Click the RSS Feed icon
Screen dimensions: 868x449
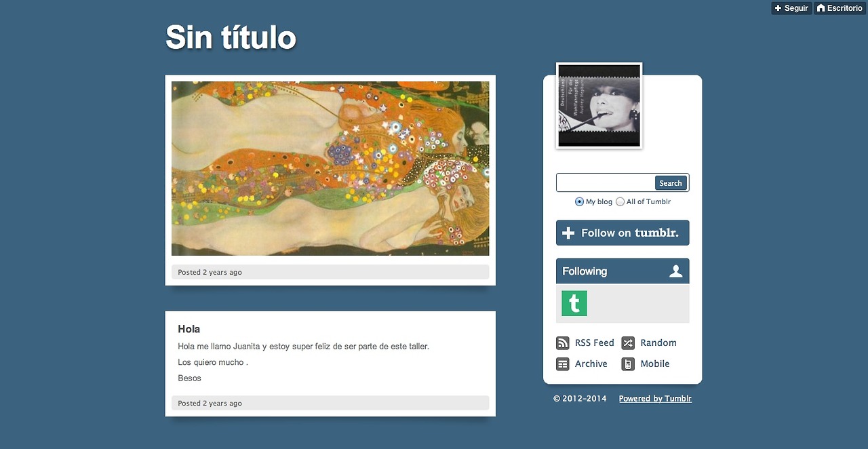point(562,343)
